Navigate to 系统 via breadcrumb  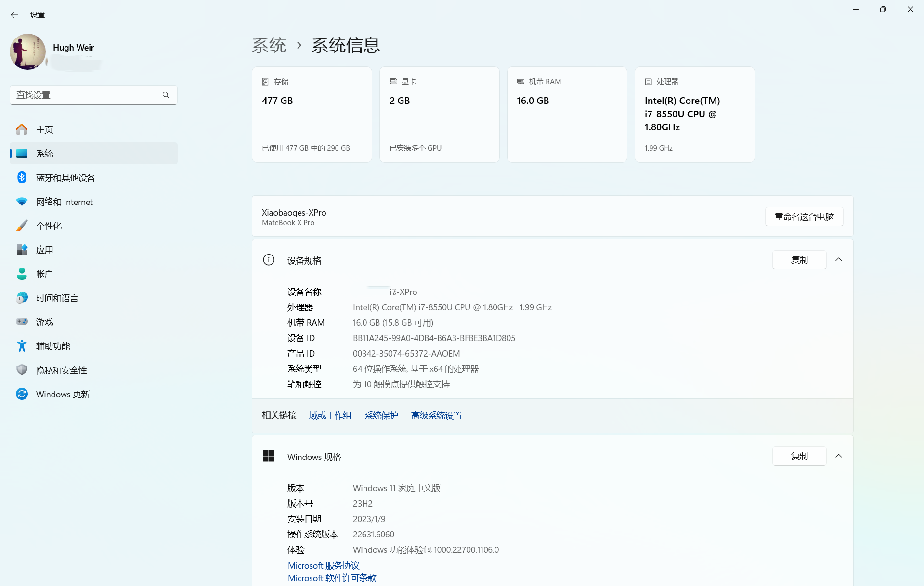269,45
